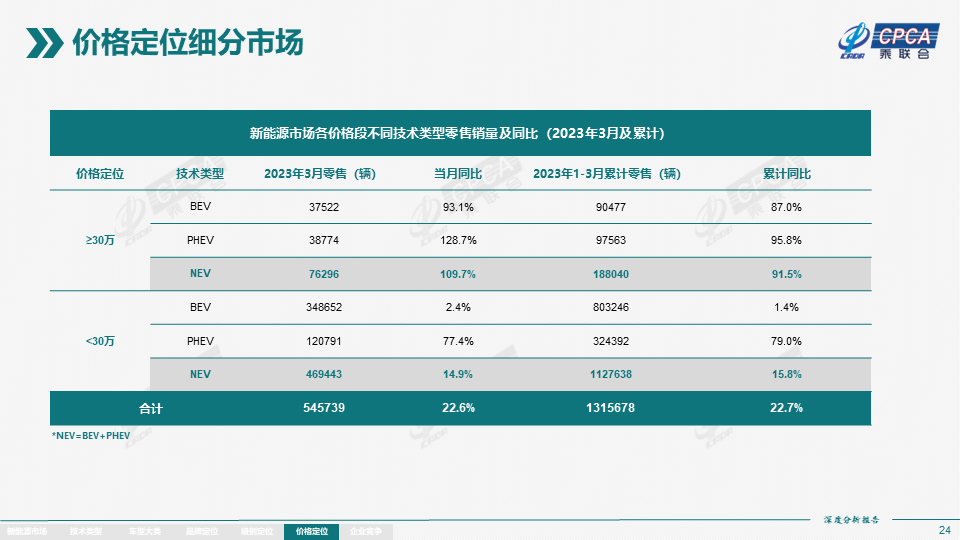Select the 价格定位 column header

pyautogui.click(x=100, y=173)
